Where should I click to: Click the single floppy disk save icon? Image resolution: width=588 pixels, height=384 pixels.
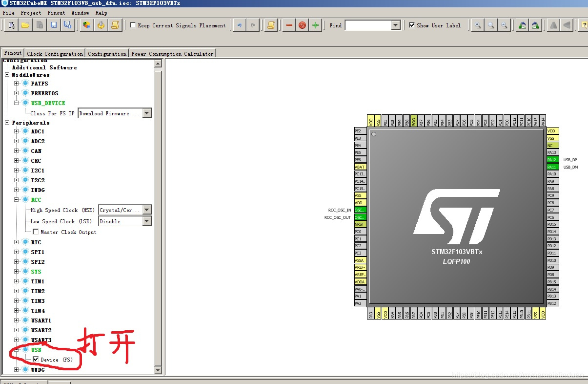tap(54, 25)
